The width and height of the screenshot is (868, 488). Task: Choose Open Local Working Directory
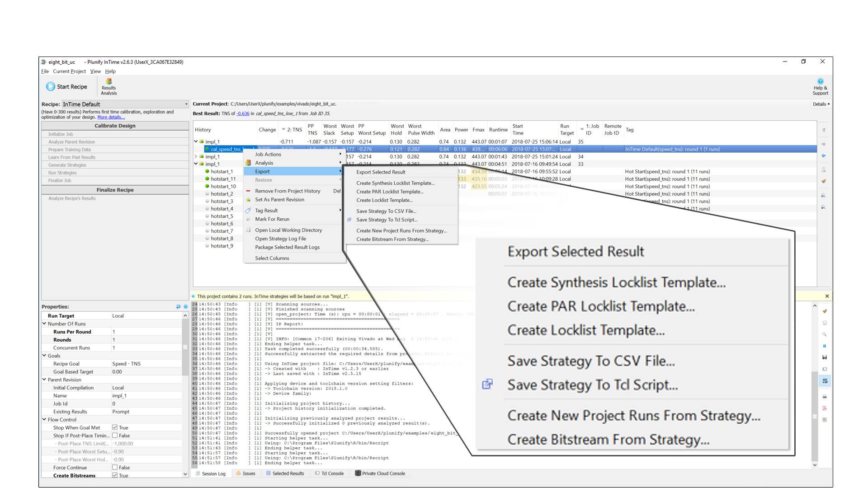[294, 230]
